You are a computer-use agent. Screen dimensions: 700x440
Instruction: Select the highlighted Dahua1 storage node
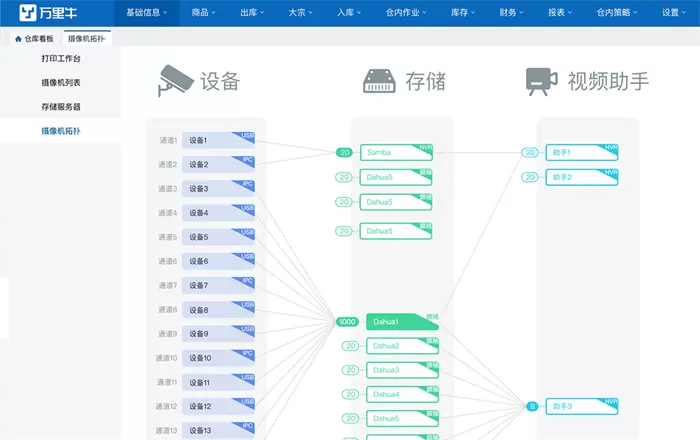[402, 322]
